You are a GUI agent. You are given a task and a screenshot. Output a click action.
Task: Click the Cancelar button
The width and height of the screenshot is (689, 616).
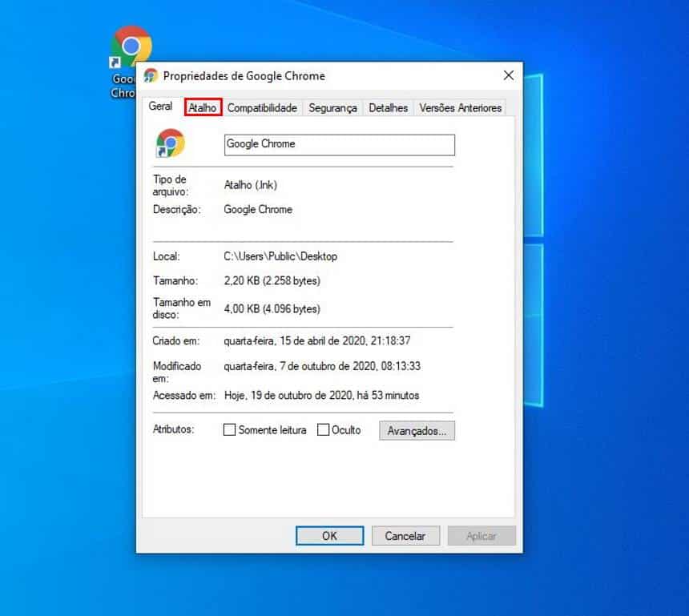pos(405,536)
